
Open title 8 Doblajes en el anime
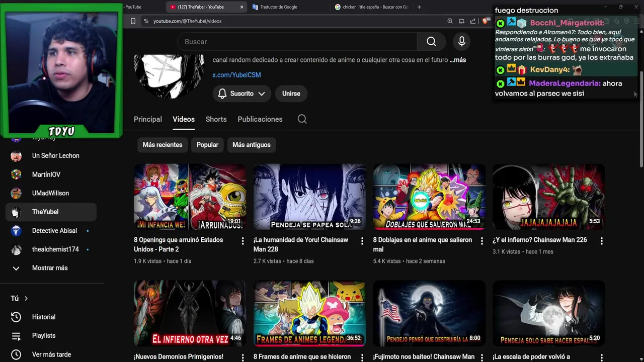(423, 244)
